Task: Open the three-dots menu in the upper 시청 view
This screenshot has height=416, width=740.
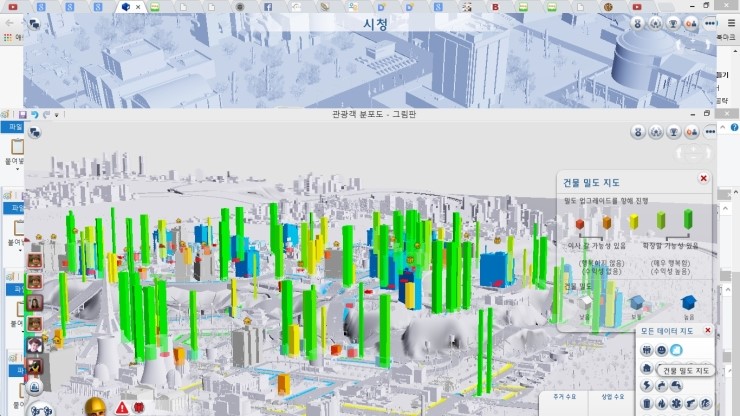Action: pyautogui.click(x=710, y=23)
